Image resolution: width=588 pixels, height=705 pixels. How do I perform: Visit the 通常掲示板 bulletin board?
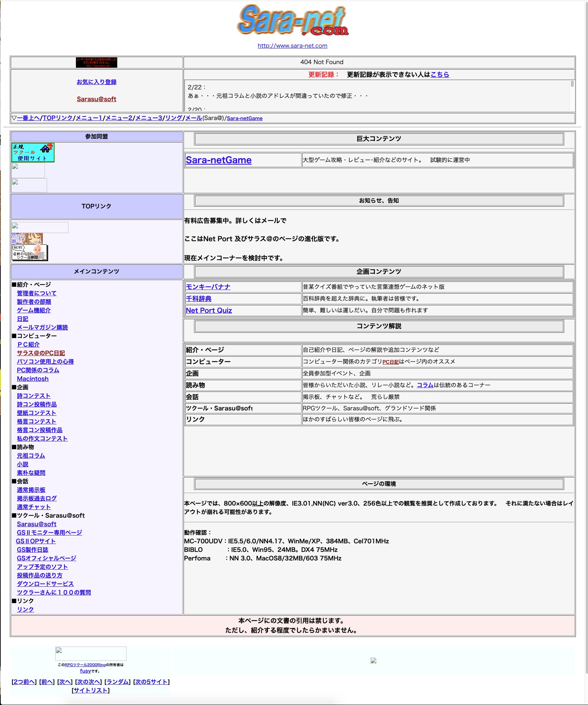[31, 490]
